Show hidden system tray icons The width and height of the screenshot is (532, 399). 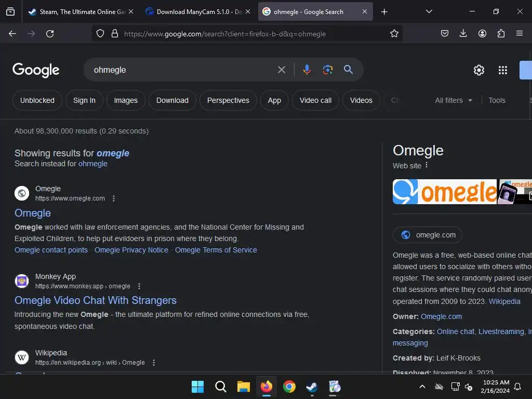point(422,387)
